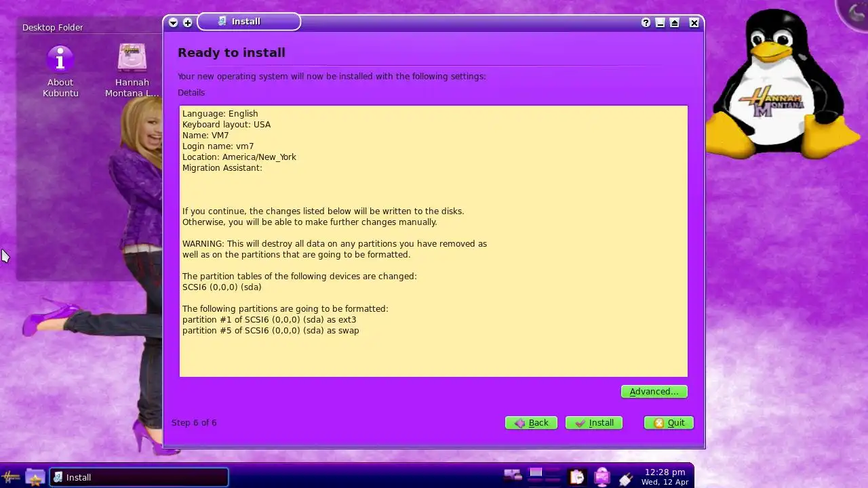The height and width of the screenshot is (488, 868).
Task: Open the window menu arrow in title bar
Action: tap(173, 22)
